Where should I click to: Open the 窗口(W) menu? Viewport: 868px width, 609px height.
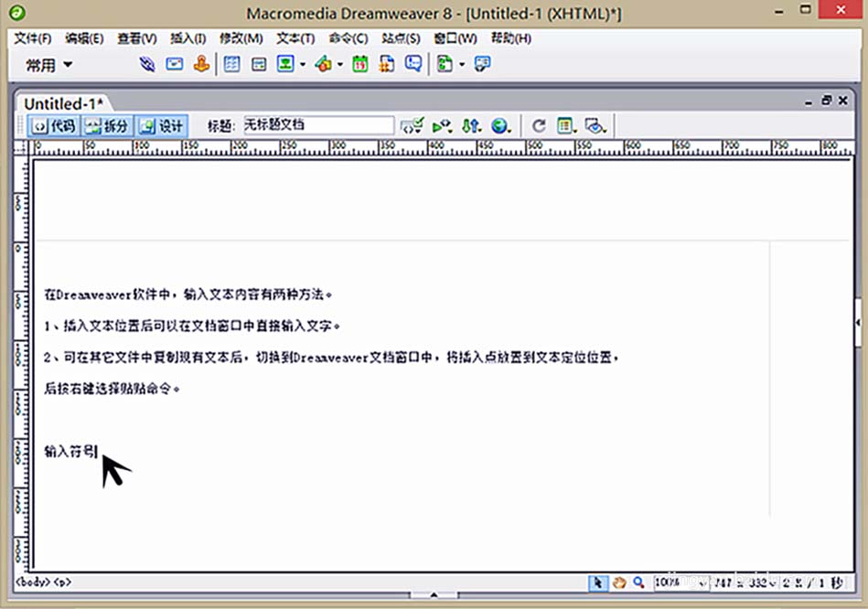[455, 38]
